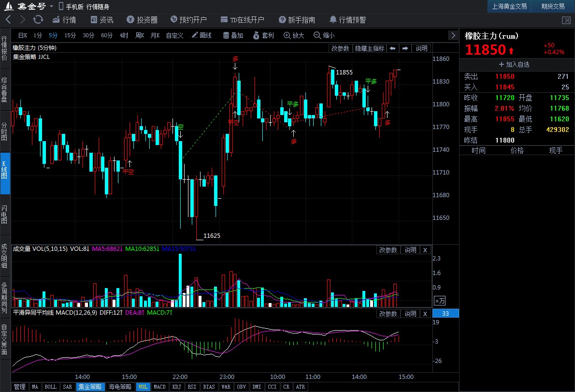Viewport: 575px width, 392px height.
Task: Open 预约开户 account booking
Action: pyautogui.click(x=188, y=20)
